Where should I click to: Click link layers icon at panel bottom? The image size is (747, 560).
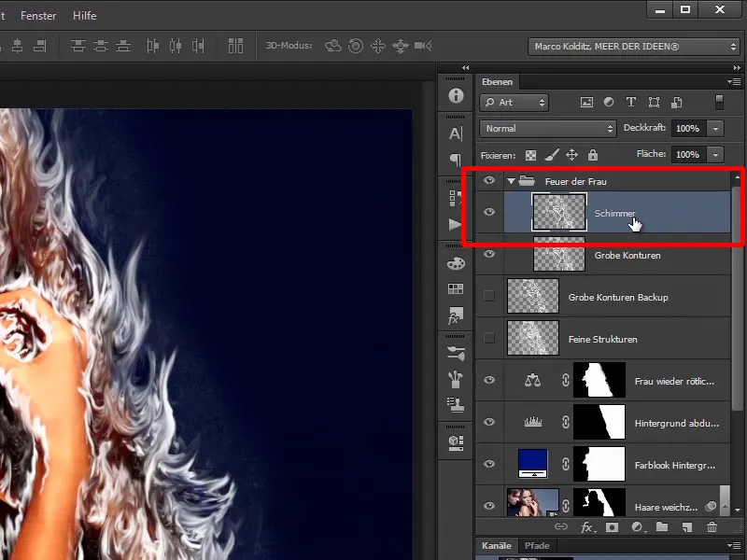(561, 526)
